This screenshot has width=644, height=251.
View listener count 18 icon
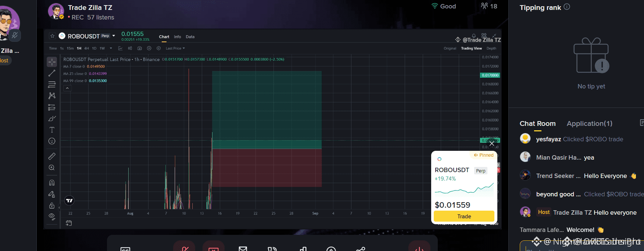484,6
